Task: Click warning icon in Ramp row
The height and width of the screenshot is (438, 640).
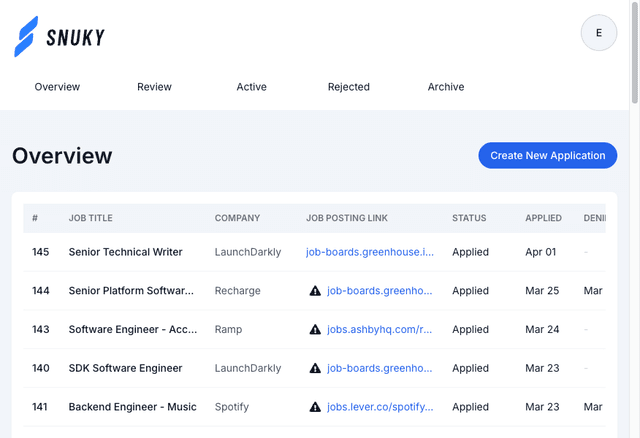Action: pos(315,329)
